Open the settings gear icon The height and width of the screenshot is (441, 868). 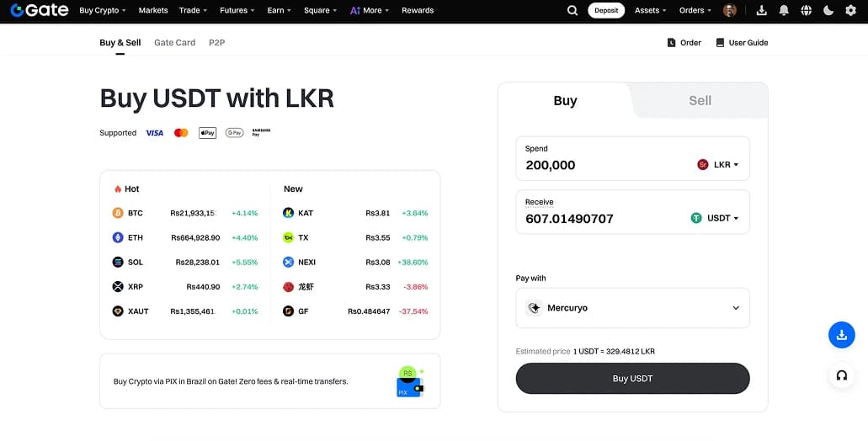coord(850,10)
